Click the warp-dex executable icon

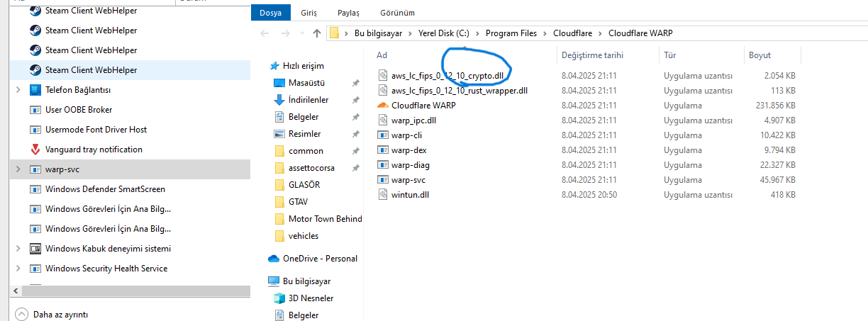382,150
